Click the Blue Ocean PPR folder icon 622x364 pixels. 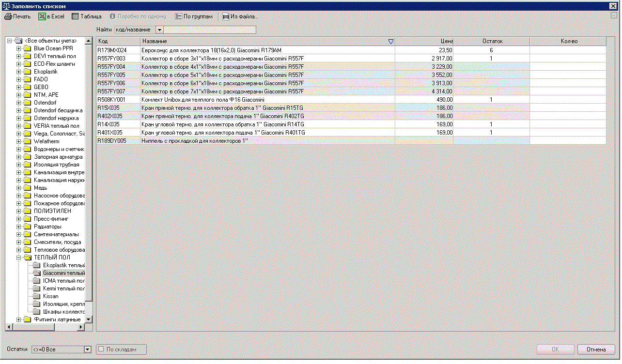click(x=28, y=48)
